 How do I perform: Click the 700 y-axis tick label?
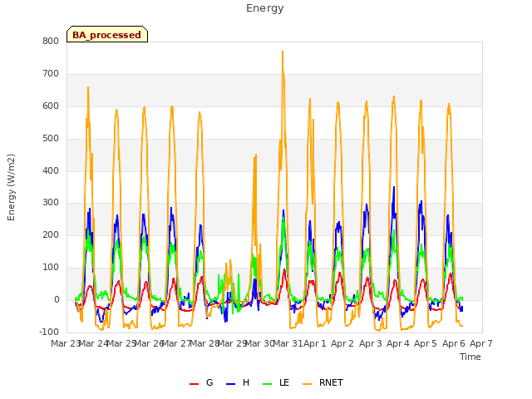[51, 74]
